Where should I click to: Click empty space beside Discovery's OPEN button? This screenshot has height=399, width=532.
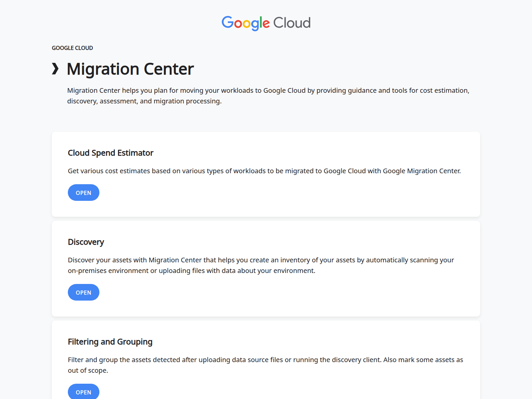pos(266,293)
